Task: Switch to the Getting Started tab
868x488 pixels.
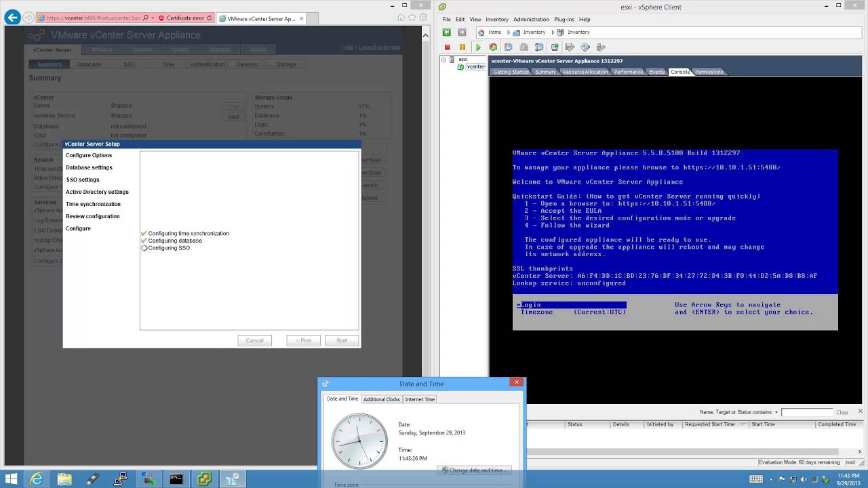Action: point(511,72)
